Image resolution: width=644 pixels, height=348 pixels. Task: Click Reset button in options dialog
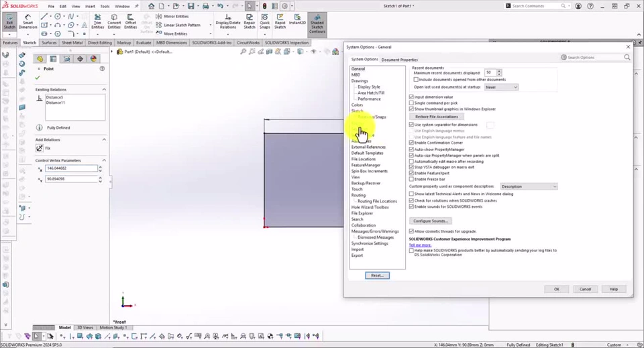[377, 276]
